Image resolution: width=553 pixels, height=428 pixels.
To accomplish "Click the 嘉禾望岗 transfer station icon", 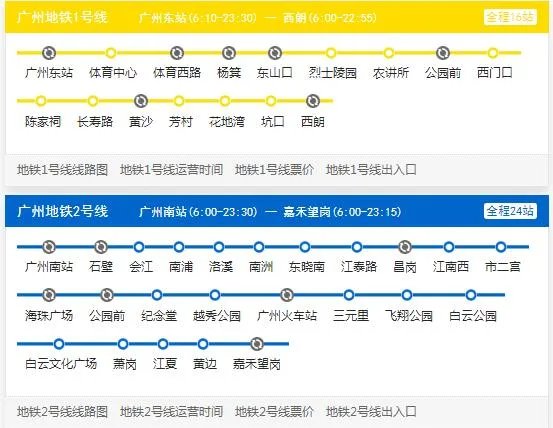I will (x=257, y=344).
